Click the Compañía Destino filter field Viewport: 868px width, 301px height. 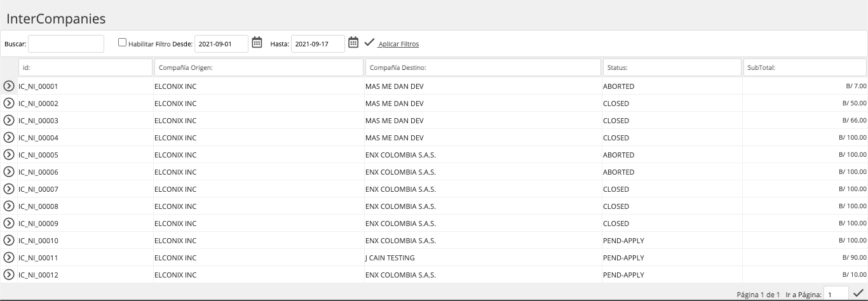(x=483, y=67)
